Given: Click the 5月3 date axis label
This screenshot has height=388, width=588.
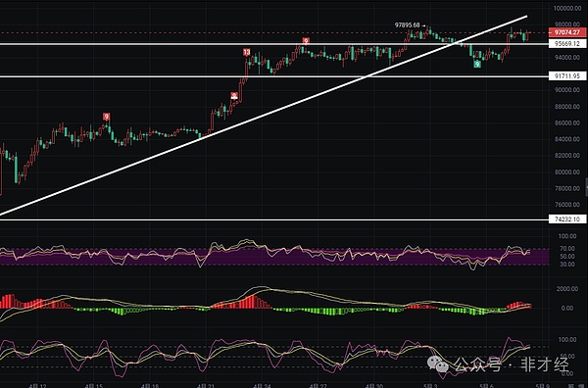Looking at the screenshot, I should (430, 385).
